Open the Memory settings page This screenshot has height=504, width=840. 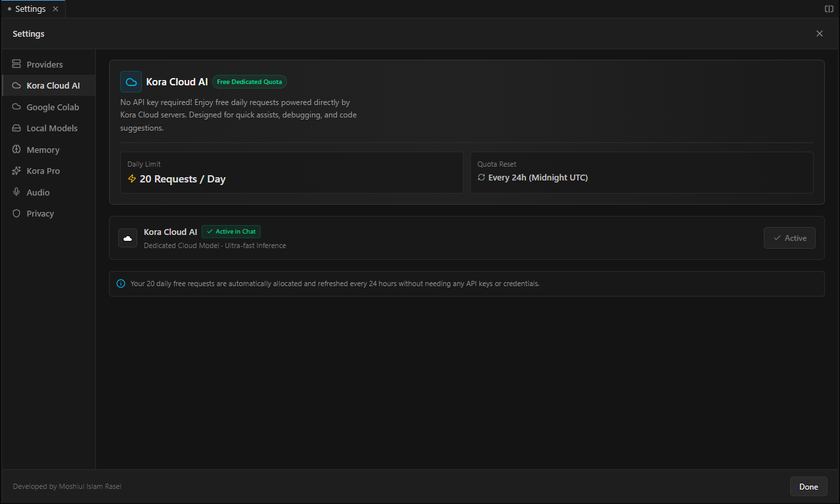click(49, 150)
